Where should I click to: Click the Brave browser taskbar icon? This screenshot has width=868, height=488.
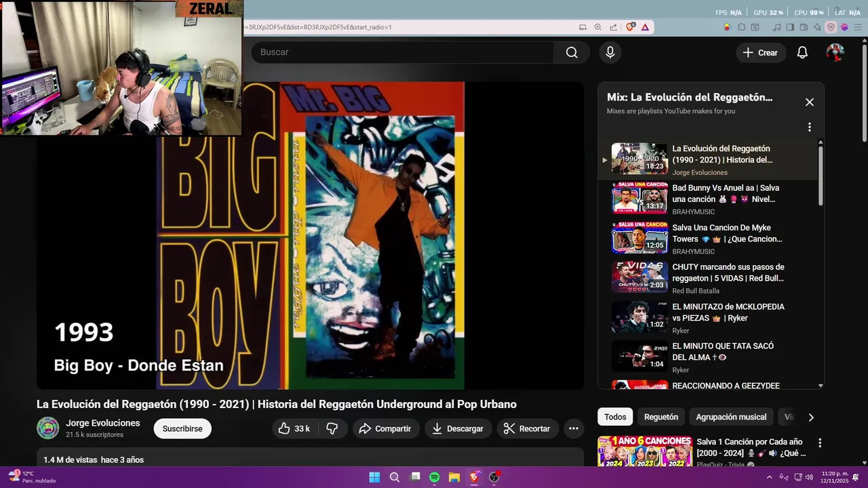click(475, 477)
